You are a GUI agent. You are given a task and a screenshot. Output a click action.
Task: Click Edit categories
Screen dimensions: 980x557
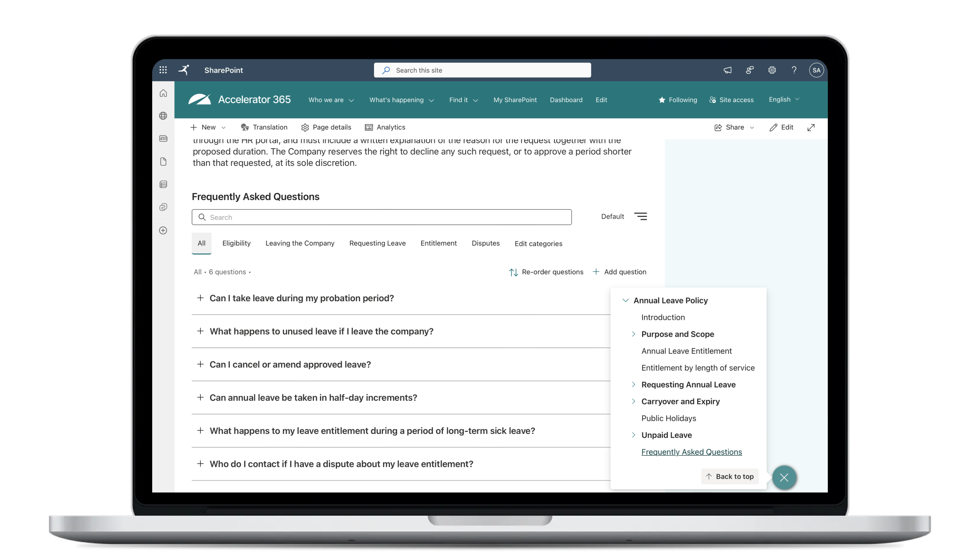[x=538, y=244]
